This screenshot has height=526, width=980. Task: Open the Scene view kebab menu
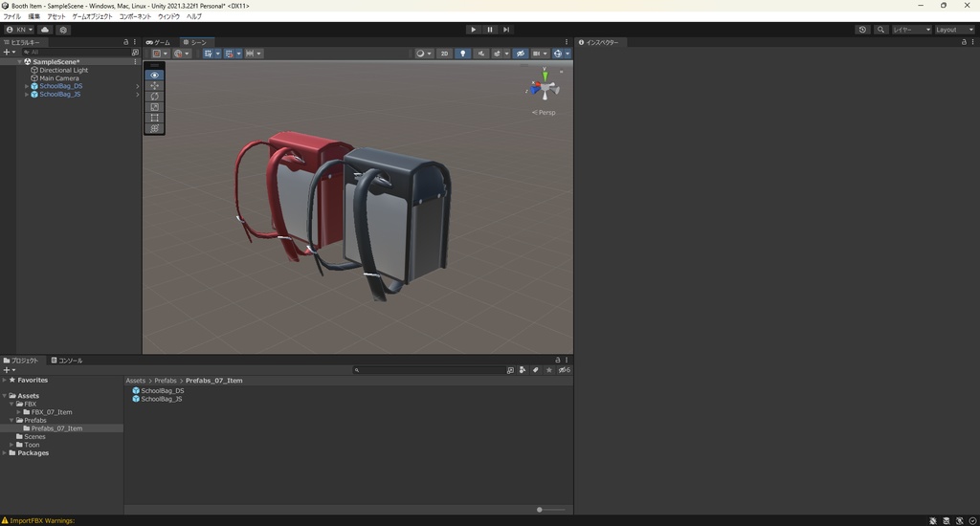coord(567,42)
